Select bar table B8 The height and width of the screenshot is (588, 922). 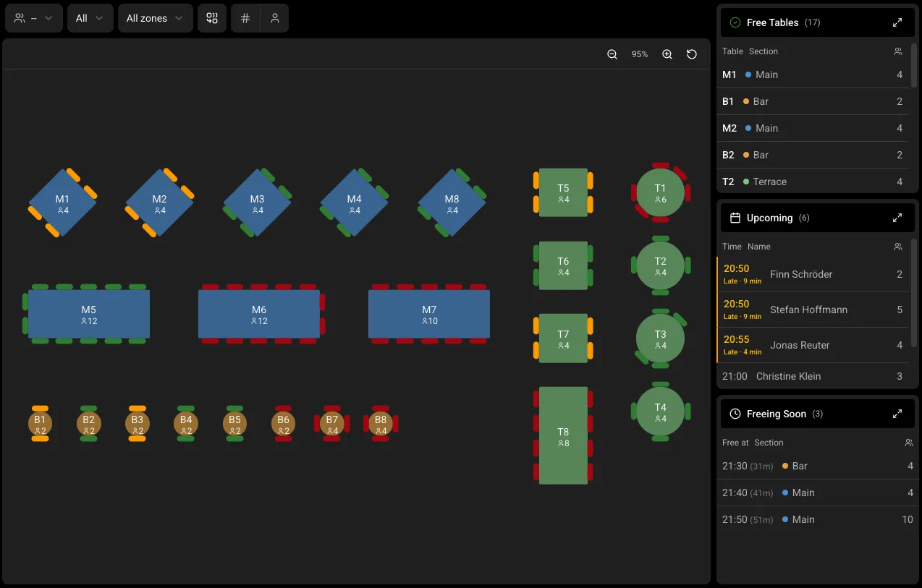(381, 424)
